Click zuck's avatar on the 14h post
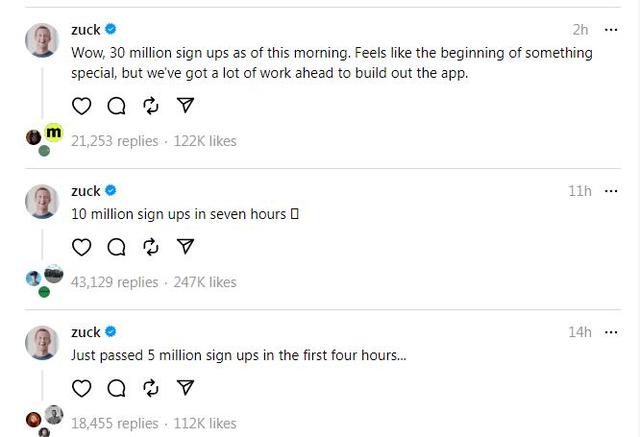 pyautogui.click(x=42, y=342)
